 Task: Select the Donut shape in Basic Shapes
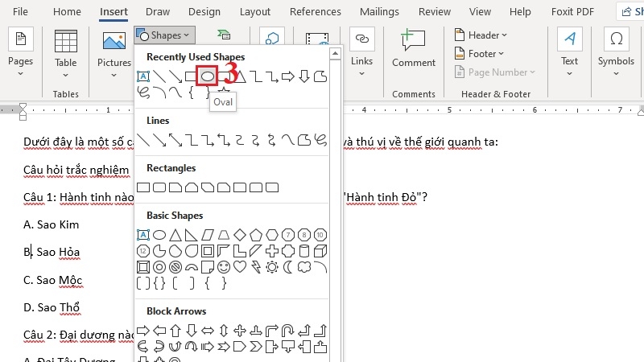tap(159, 267)
